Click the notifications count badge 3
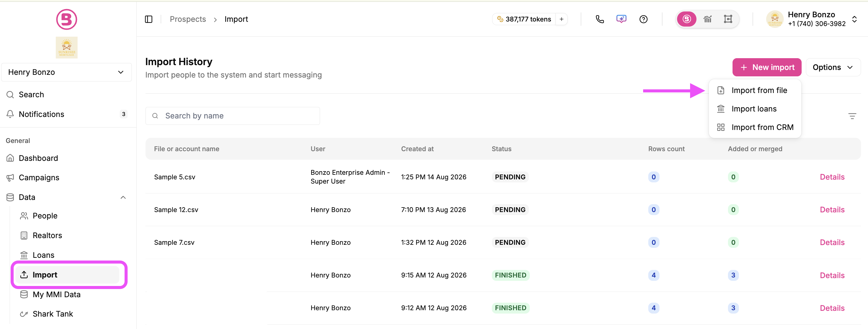868x329 pixels. (x=124, y=114)
